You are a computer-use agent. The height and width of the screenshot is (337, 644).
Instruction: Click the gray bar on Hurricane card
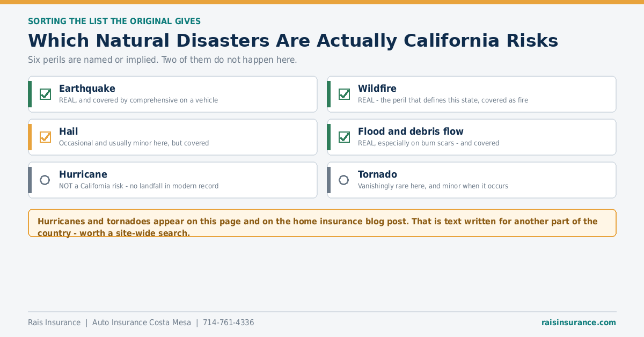coord(30,180)
